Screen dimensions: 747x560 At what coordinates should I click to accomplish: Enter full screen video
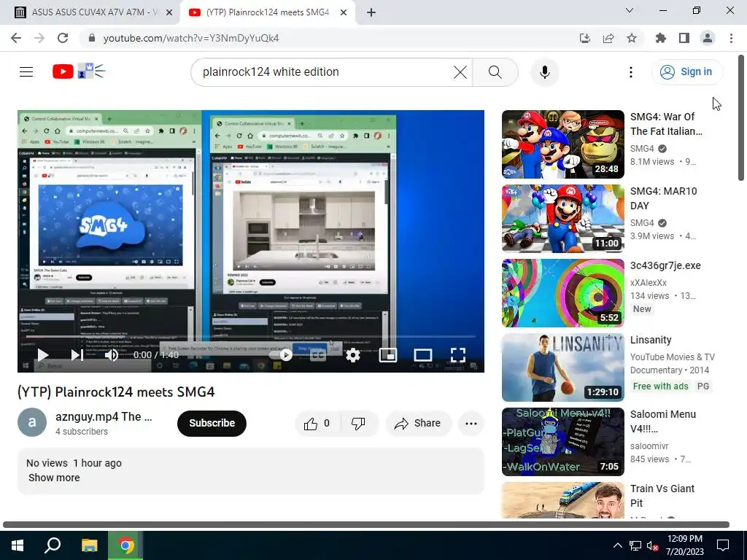[458, 355]
